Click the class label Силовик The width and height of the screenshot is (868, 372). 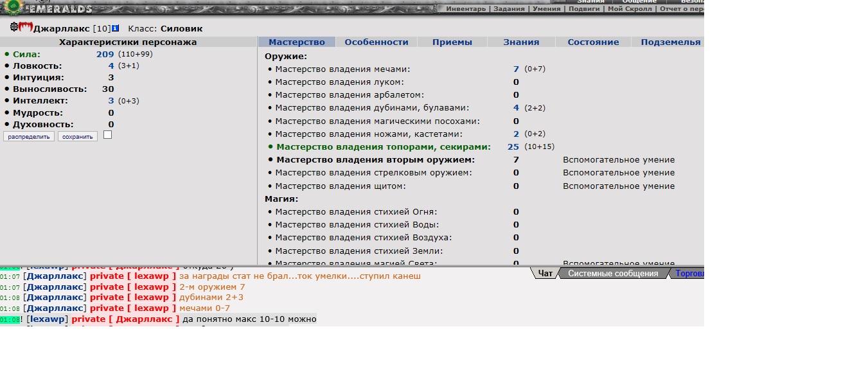(182, 28)
